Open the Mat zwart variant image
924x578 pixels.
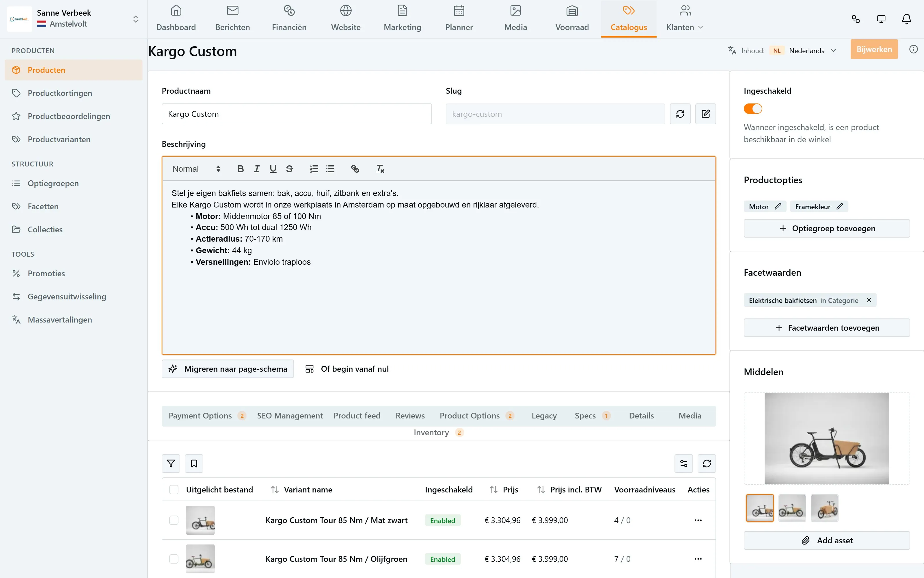coord(200,520)
